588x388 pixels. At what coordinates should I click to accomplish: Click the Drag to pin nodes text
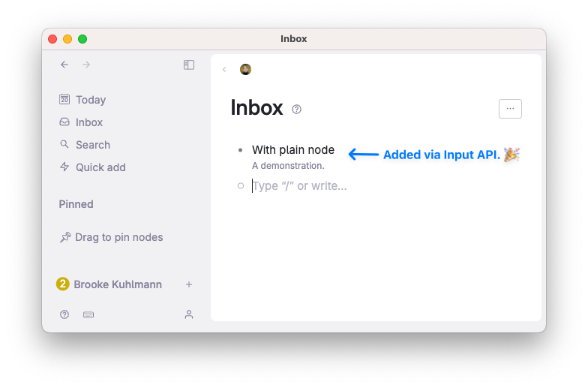pos(118,237)
